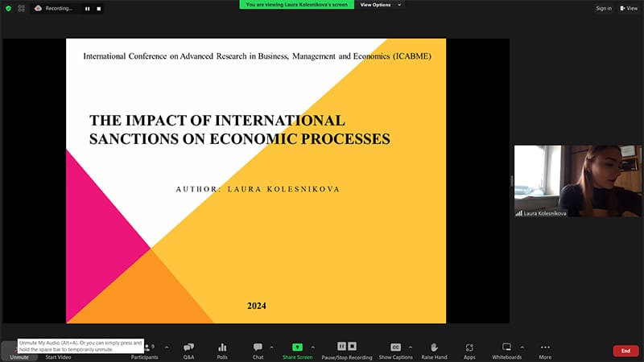Viewport: 644px width, 362px height.
Task: Click the green encryption shield icon
Action: (9, 8)
